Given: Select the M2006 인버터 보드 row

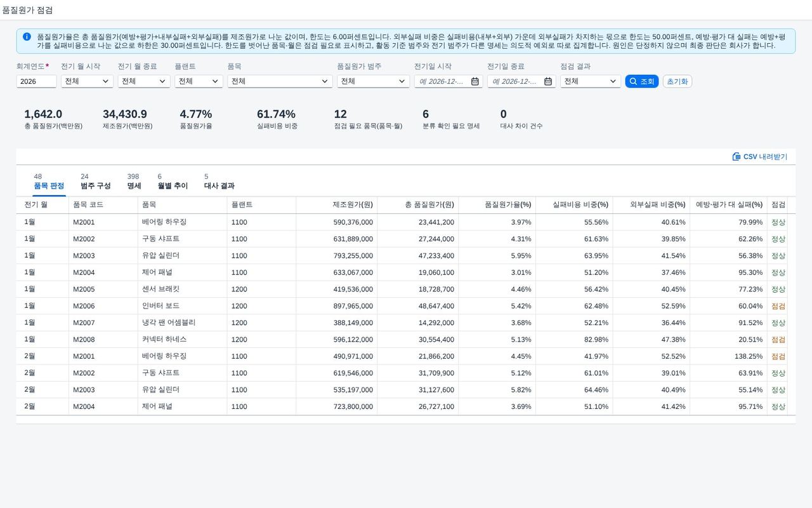Looking at the screenshot, I should (x=406, y=306).
